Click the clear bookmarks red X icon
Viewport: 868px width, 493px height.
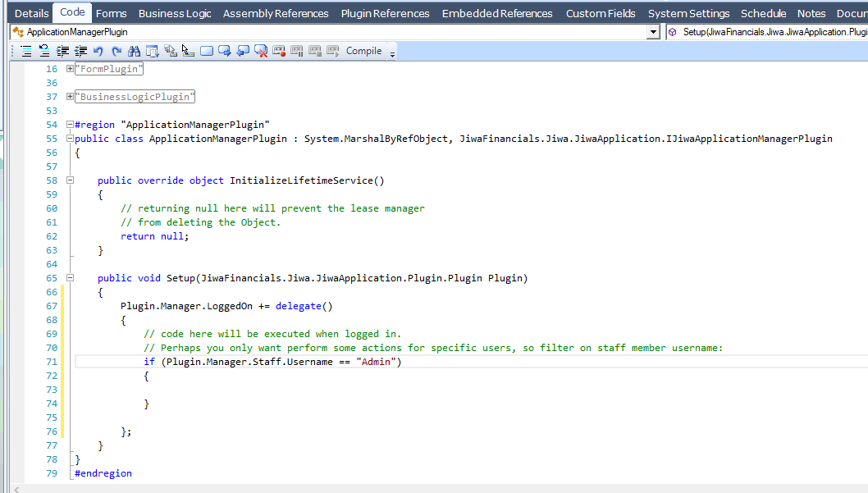point(261,51)
